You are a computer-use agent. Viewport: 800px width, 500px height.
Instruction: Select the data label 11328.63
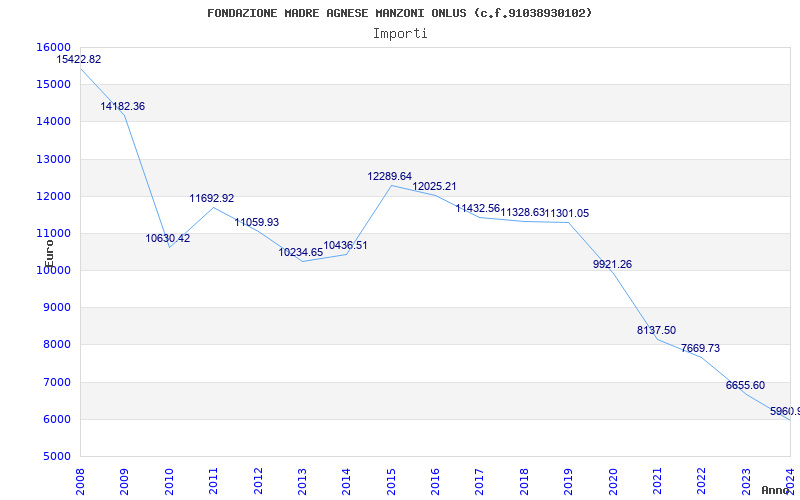click(523, 212)
